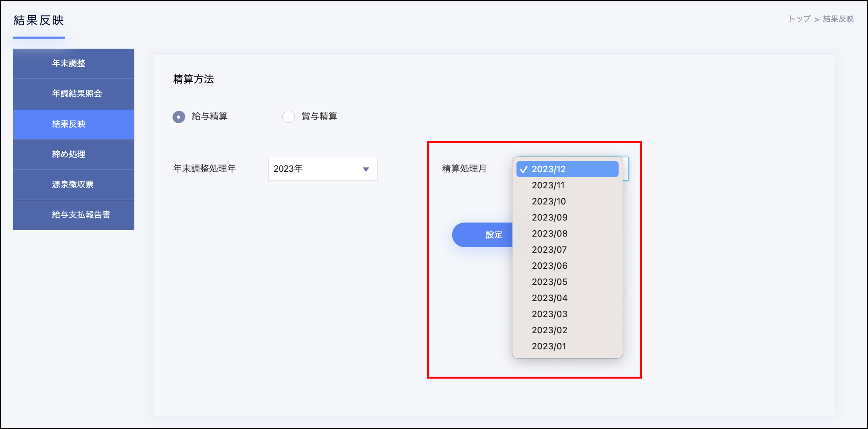Pick 2023/05 from the dropdown options
This screenshot has width=868, height=429.
(567, 282)
